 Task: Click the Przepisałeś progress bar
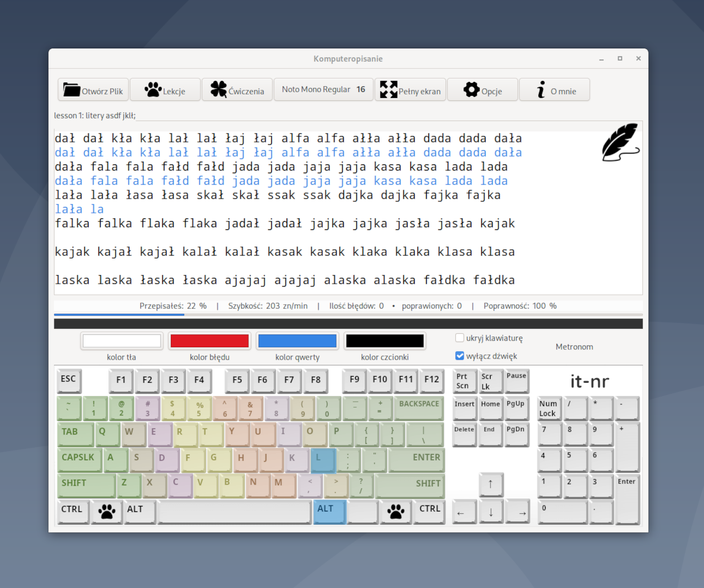tap(348, 315)
